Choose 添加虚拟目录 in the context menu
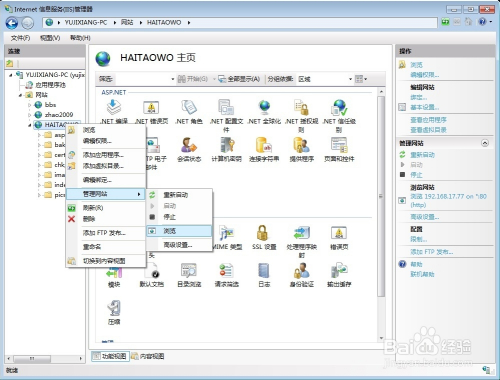Viewport: 500px width, 380px height. coord(106,166)
